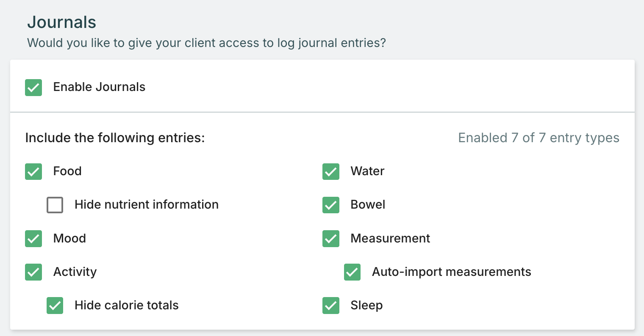
Task: Disable the Water entry checkbox
Action: pyautogui.click(x=331, y=172)
